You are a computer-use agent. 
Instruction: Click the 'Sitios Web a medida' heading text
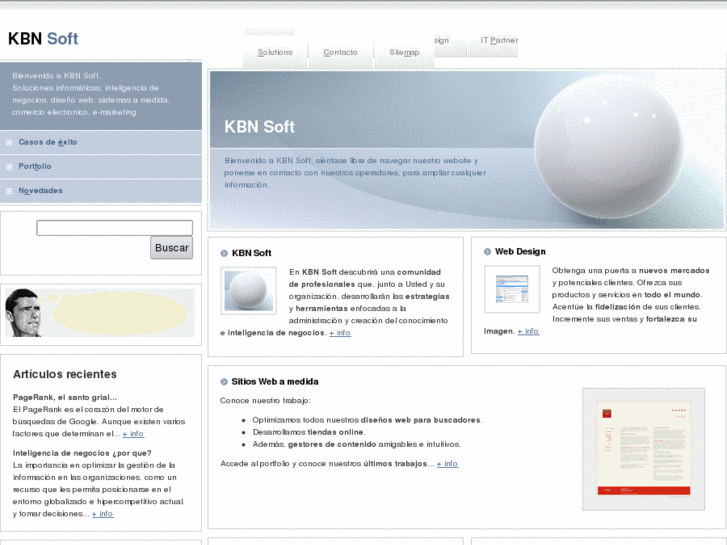(x=275, y=382)
